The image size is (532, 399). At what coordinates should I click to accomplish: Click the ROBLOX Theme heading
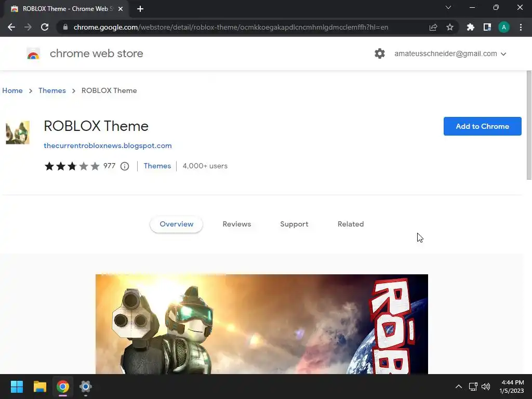coord(96,126)
